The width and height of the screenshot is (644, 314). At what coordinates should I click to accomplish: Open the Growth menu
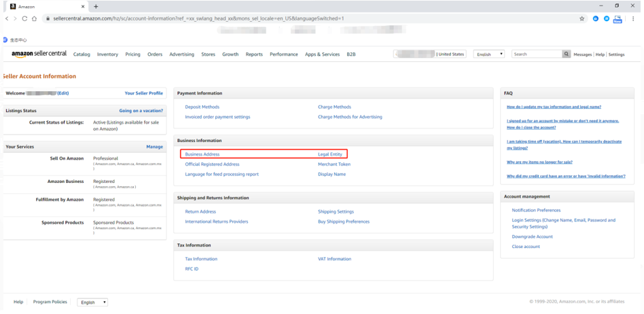click(x=230, y=54)
